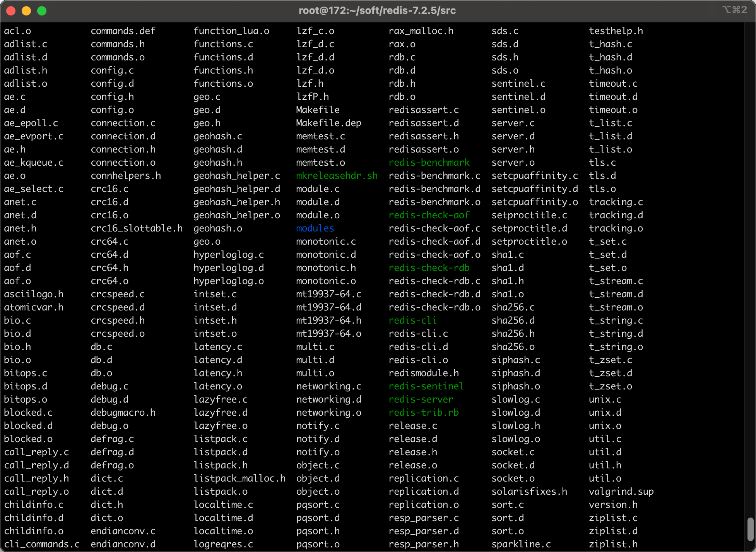The width and height of the screenshot is (756, 552).
Task: Click the blue modules directory name
Action: (x=315, y=228)
